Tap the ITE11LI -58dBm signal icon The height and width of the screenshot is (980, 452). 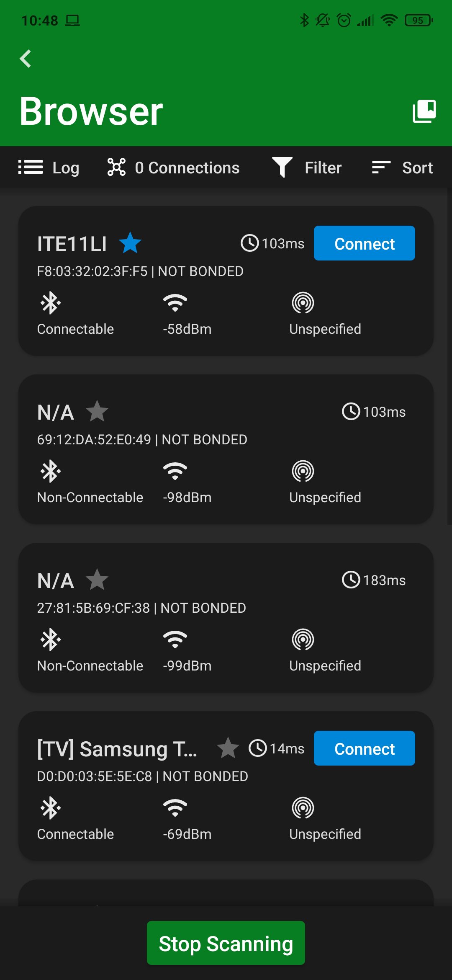(x=175, y=303)
